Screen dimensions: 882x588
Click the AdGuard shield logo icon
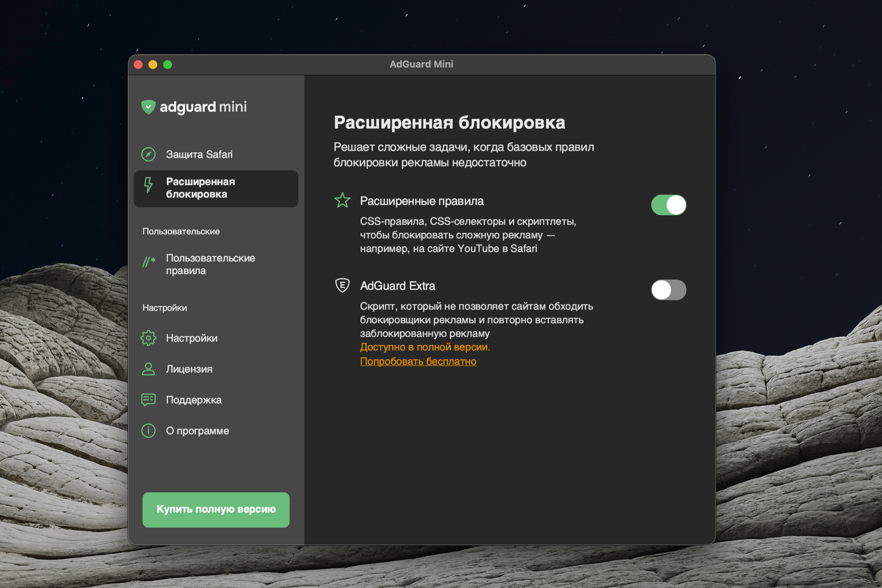click(148, 107)
